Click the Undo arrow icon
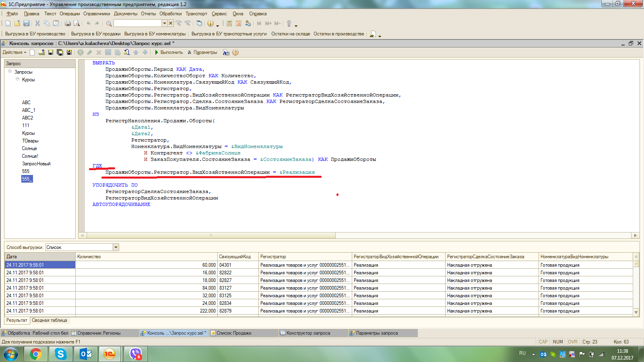This screenshot has width=644, height=362. 88,23
